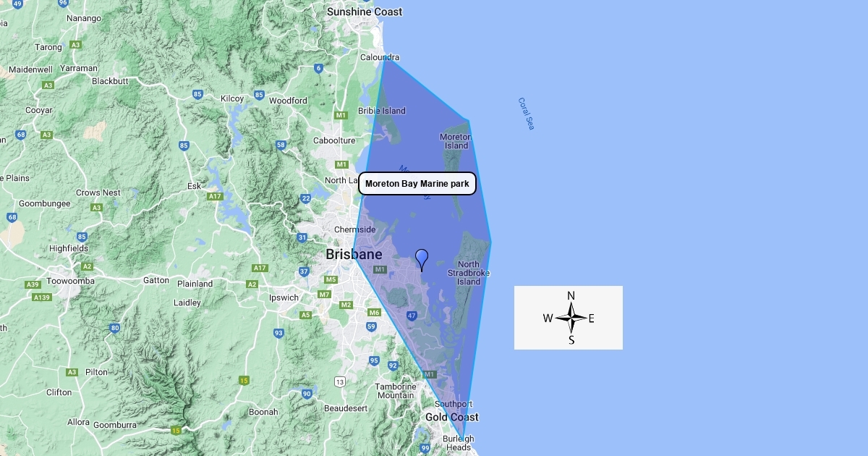Click the route 80 road shield

pyautogui.click(x=115, y=328)
